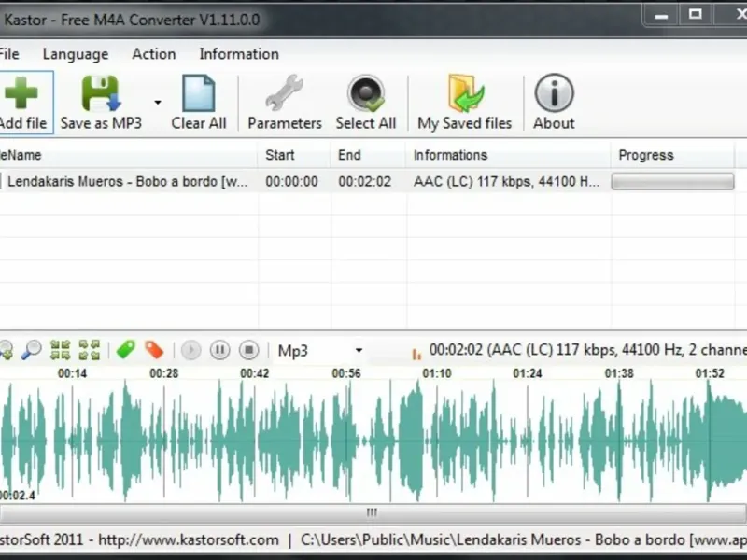Open the Action menu
Screen dimensions: 747x560
[x=153, y=54]
